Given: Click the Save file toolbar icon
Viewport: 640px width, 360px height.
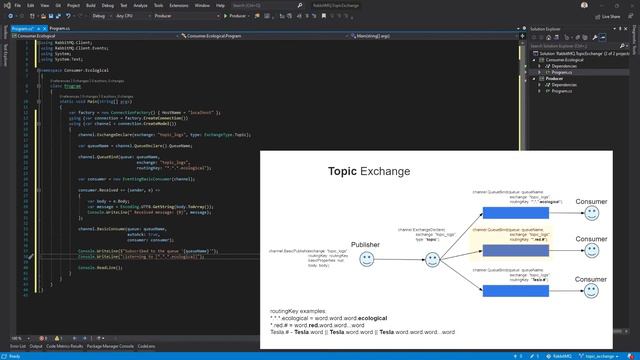Looking at the screenshot, I should (51, 16).
